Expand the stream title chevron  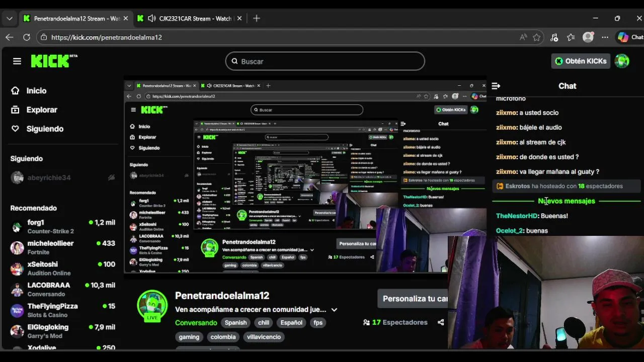click(334, 310)
